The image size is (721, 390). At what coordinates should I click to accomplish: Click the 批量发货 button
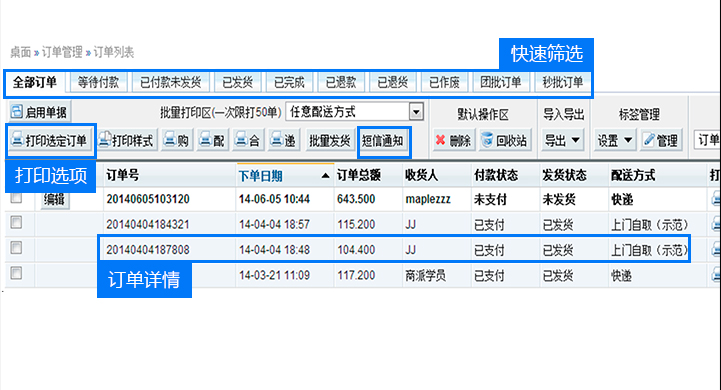tap(330, 140)
